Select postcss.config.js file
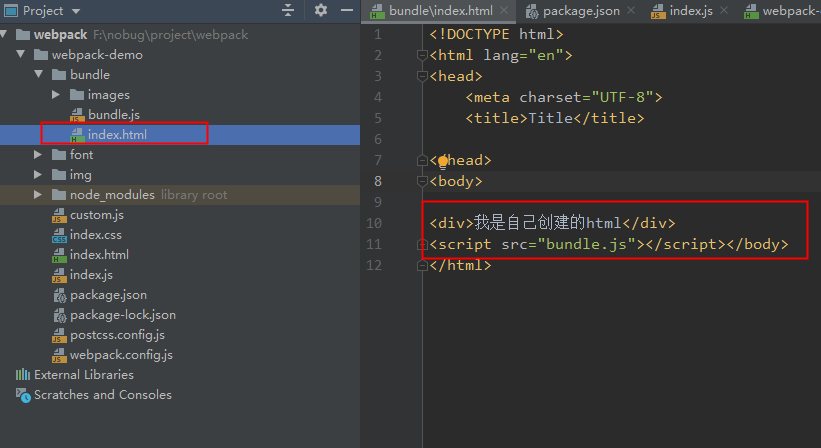 (x=117, y=334)
